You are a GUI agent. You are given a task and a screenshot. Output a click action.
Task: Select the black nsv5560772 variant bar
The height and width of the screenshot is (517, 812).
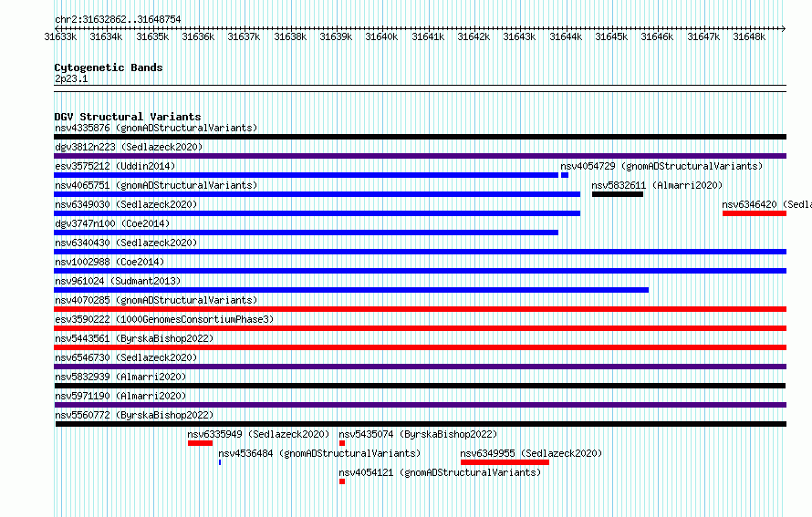[421, 424]
